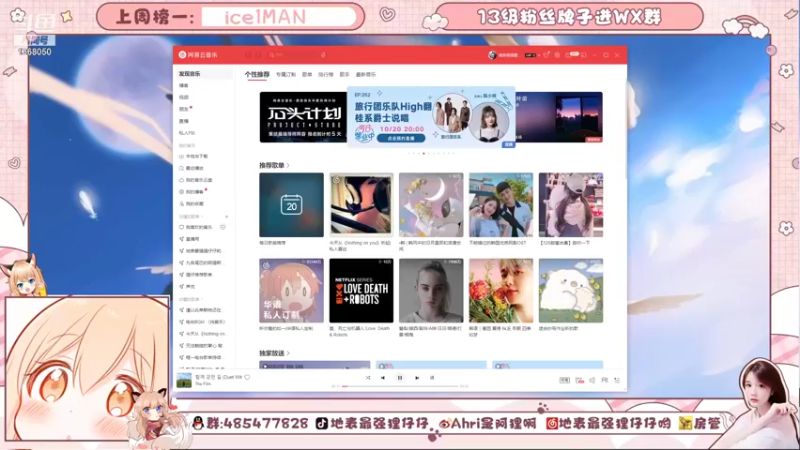
Task: Skip to the previous track
Action: [383, 378]
